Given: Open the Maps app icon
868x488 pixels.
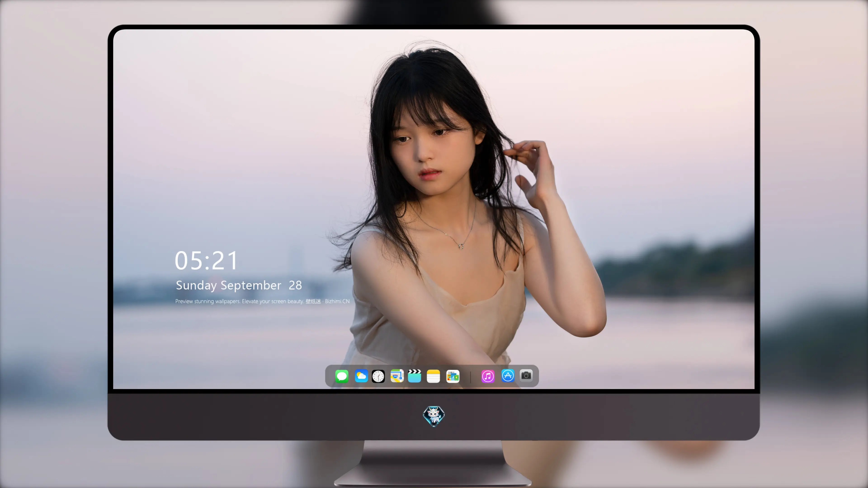Looking at the screenshot, I should (397, 376).
